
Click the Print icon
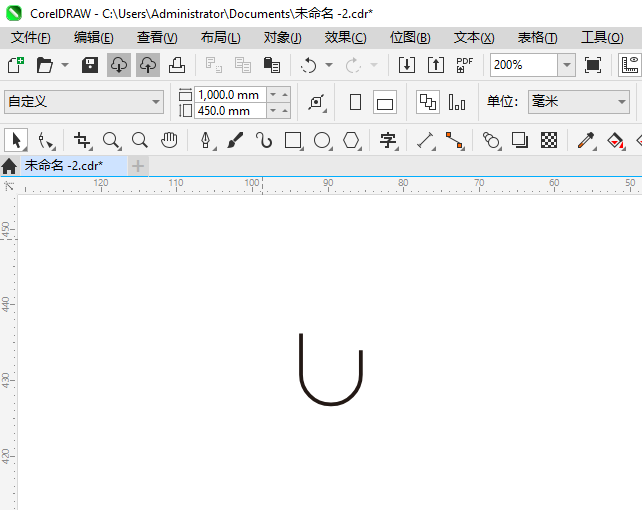[x=177, y=65]
